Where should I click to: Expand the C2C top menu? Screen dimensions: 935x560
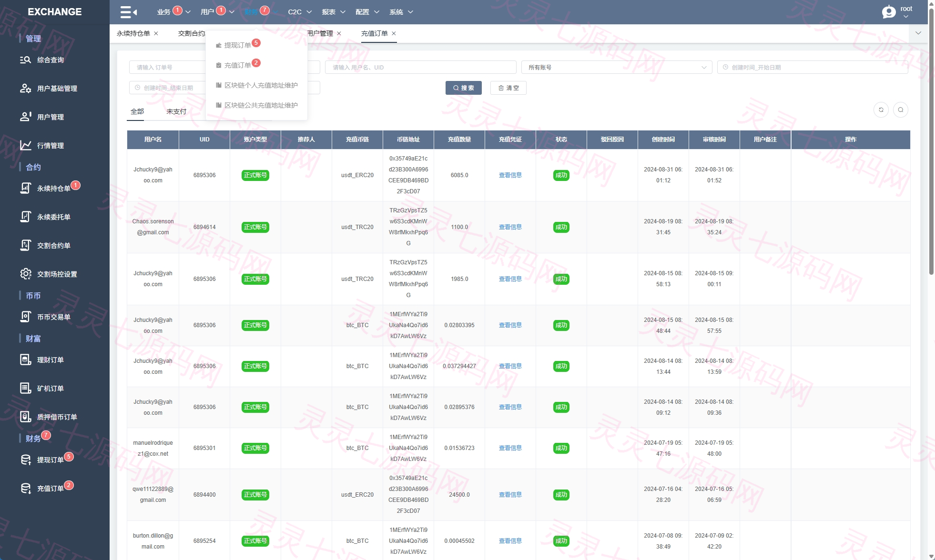point(300,12)
